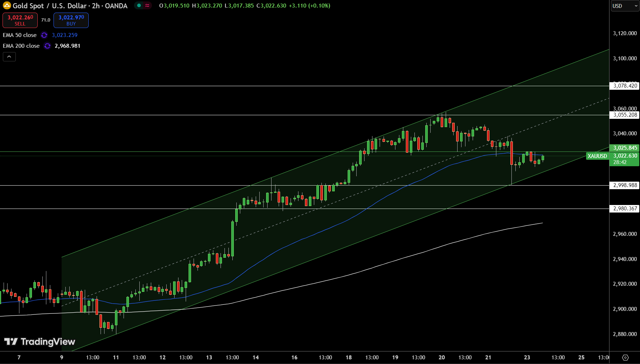Viewport: 640px width, 364px height.
Task: Click the EMA 200 refresh icon
Action: tap(47, 46)
